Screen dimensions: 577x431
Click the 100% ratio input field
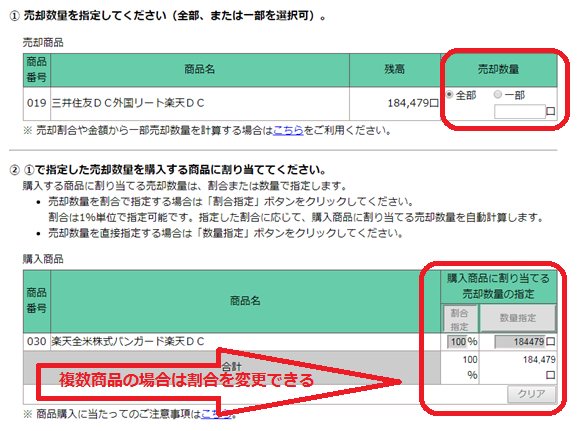457,342
